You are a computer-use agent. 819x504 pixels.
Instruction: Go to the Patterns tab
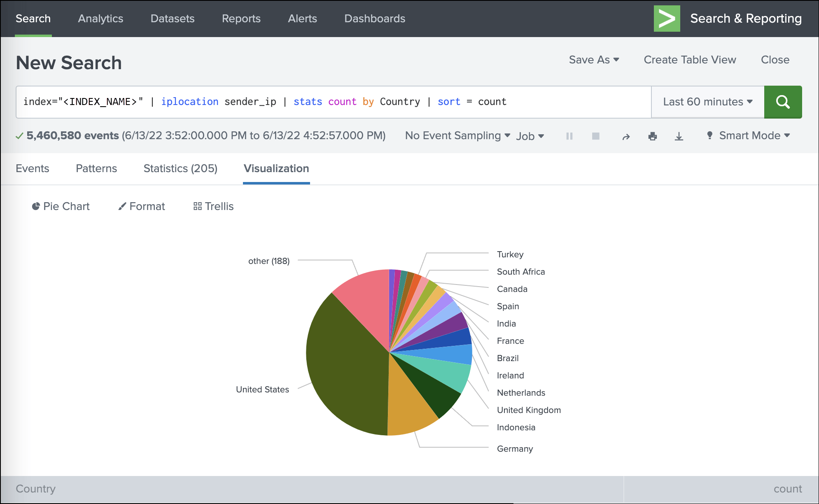pos(96,168)
